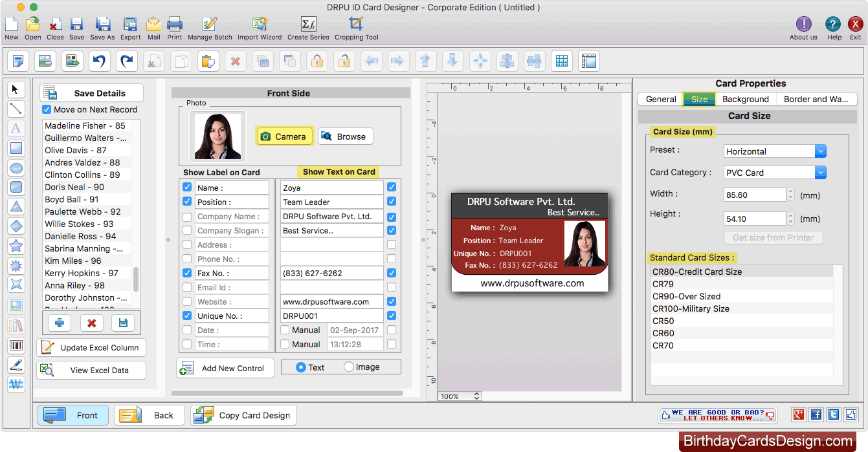
Task: Toggle Move on Next Record checkbox
Action: pyautogui.click(x=47, y=109)
